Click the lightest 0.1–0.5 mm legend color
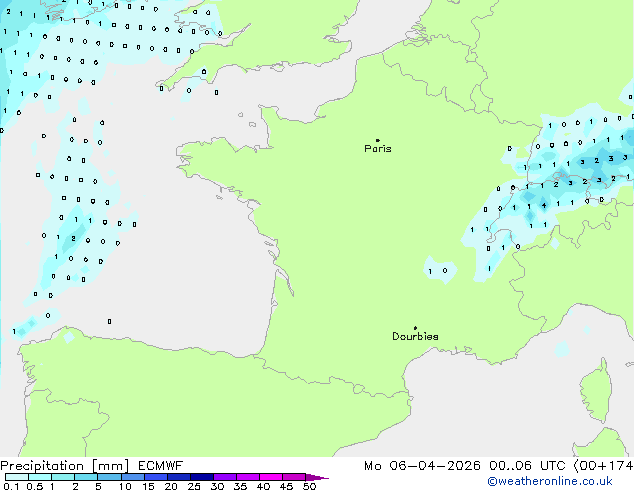 tap(17, 477)
